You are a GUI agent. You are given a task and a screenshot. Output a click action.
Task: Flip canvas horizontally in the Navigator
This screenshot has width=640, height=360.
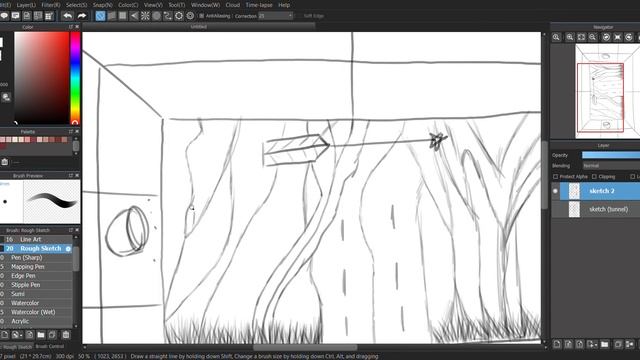point(618,37)
